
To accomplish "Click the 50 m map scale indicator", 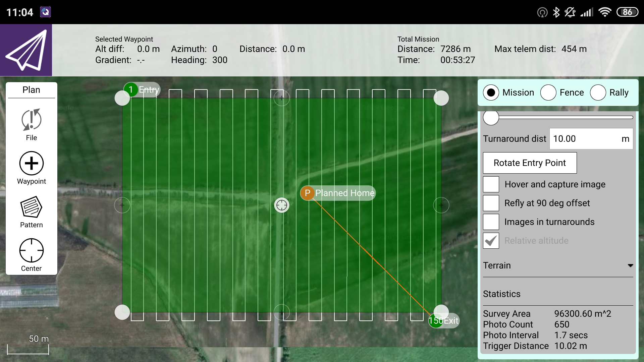I will tap(28, 344).
